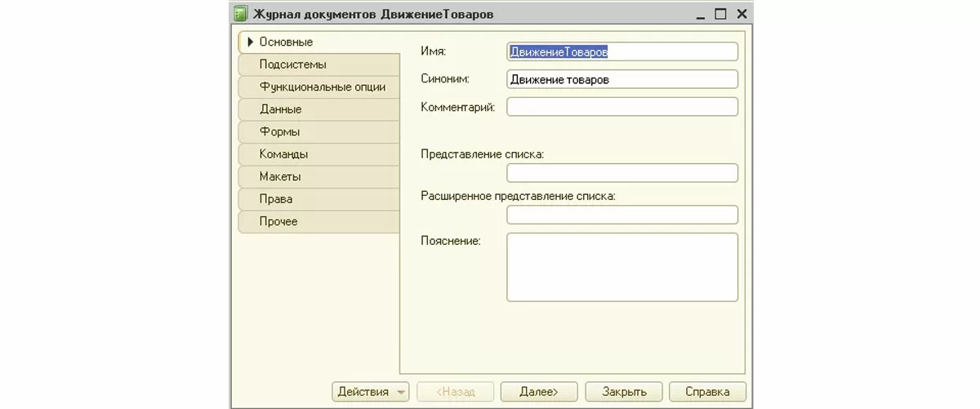Open the Команды tab
The image size is (980, 409).
pyautogui.click(x=283, y=154)
